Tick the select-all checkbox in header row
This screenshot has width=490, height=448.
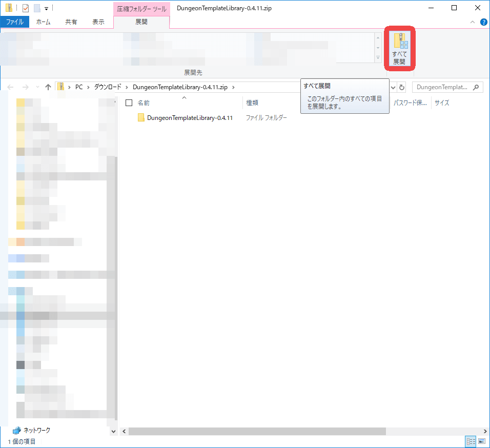(129, 103)
